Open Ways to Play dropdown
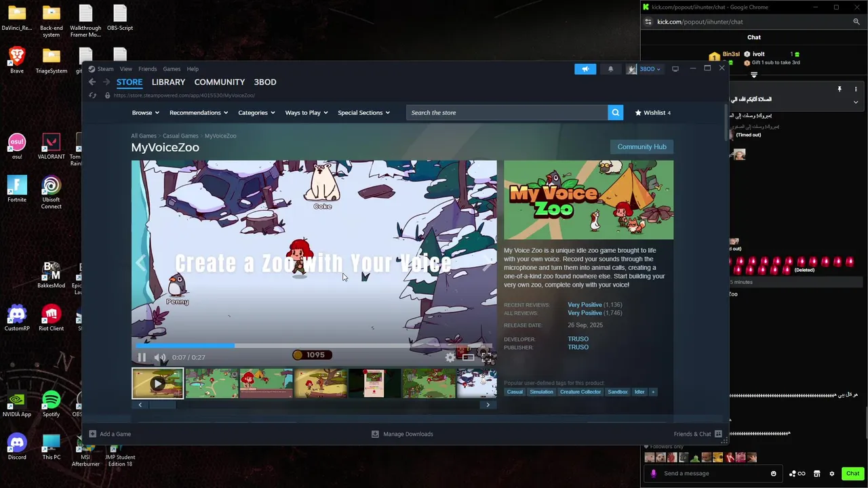 click(x=307, y=113)
